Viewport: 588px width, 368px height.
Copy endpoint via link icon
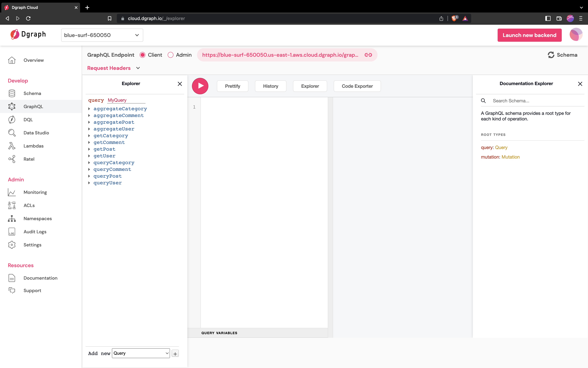click(x=368, y=55)
